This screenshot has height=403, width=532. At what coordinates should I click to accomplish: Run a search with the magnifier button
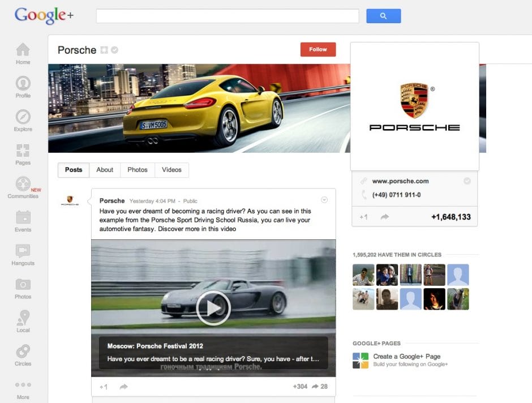coord(383,16)
